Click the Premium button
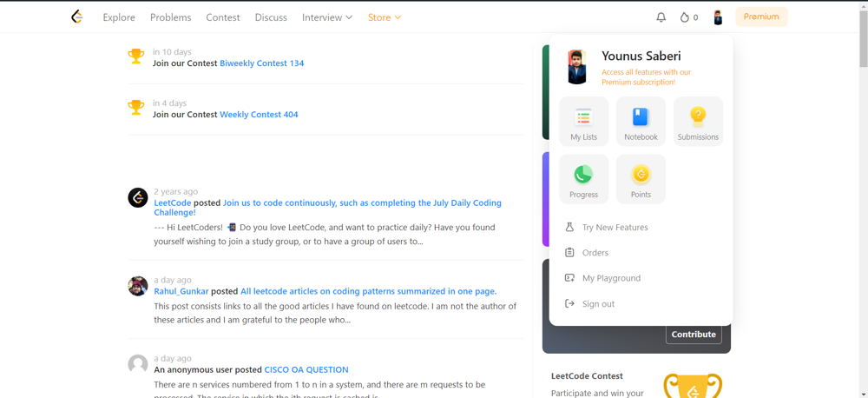The height and width of the screenshot is (398, 868). [x=761, y=17]
